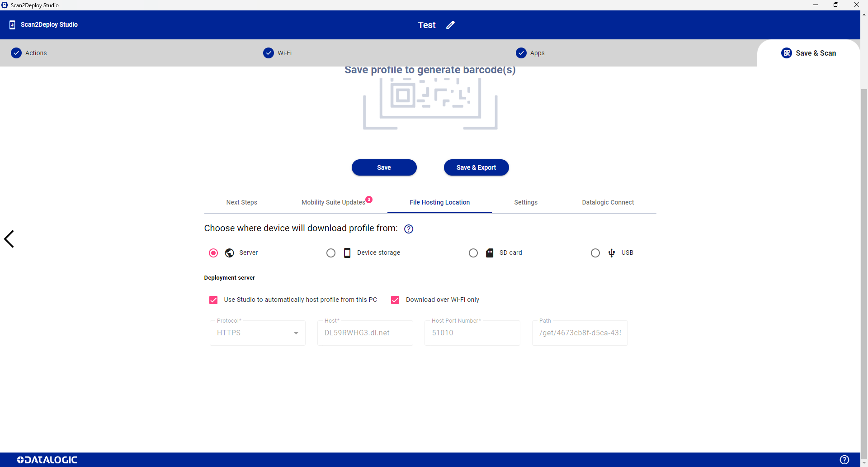
Task: Click the scrollbar down arrow
Action: click(x=864, y=463)
